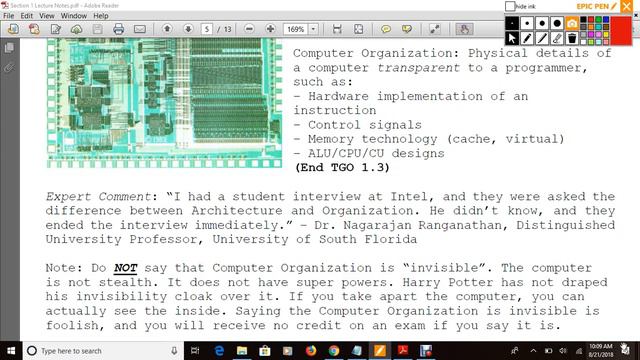Open the clock showing 10:09 AM
Viewport: 640px width, 360px height.
tap(600, 351)
